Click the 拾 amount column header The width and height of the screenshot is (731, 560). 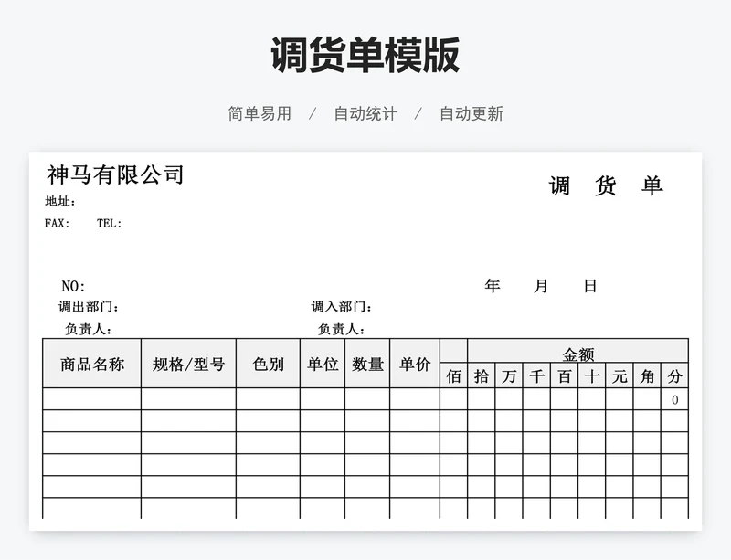pos(482,375)
